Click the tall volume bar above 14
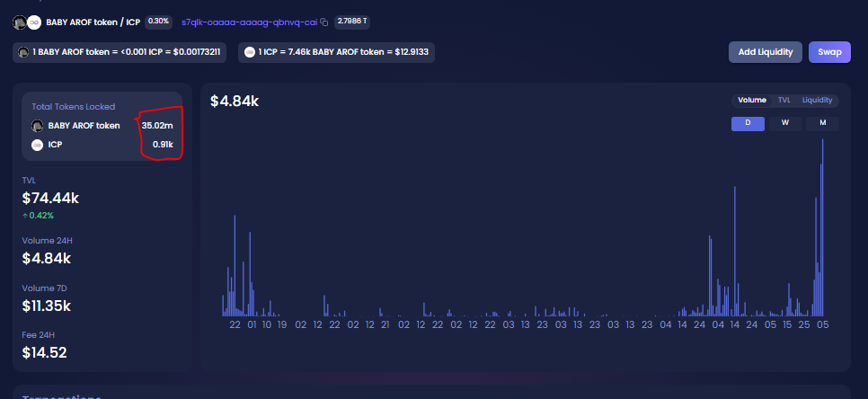Image resolution: width=868 pixels, height=399 pixels. point(735,252)
